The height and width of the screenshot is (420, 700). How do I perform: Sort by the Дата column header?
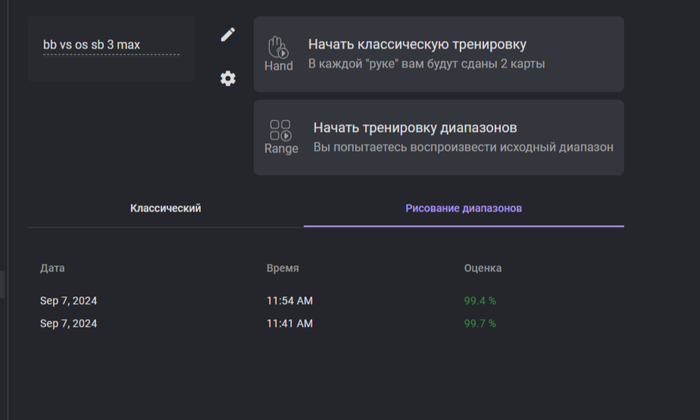pyautogui.click(x=52, y=268)
